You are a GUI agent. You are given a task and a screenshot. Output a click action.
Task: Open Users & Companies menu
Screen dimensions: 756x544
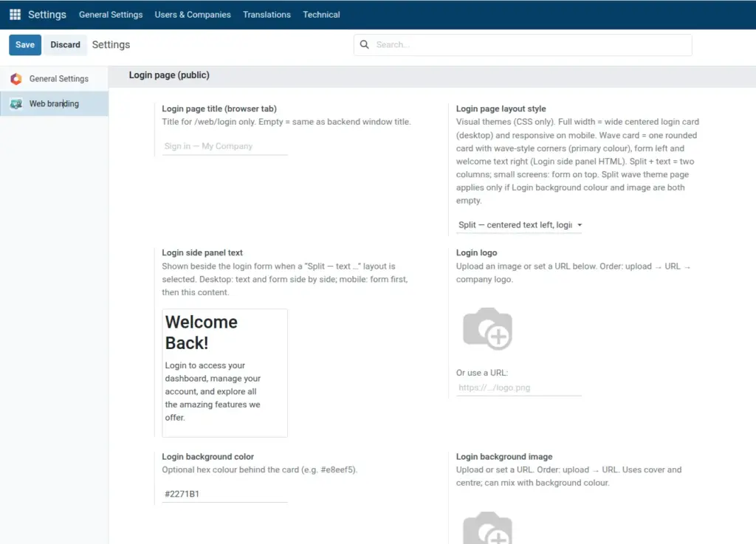coord(193,15)
